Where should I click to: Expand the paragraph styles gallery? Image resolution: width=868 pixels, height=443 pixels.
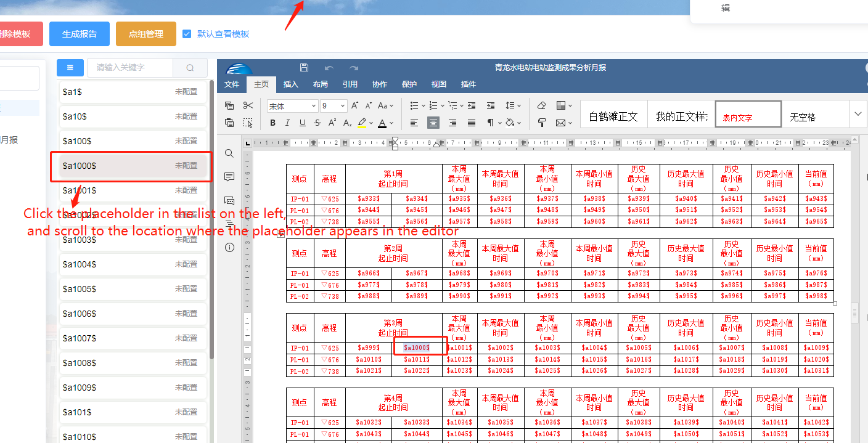[858, 114]
